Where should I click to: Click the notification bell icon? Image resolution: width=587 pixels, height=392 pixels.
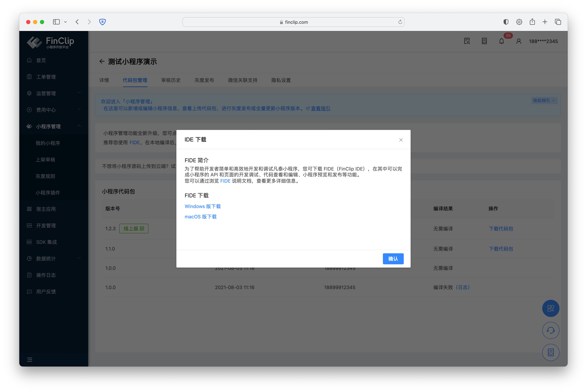pos(501,41)
